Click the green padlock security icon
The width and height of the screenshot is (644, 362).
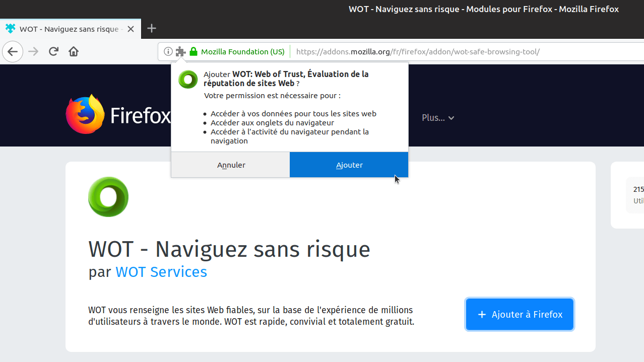pyautogui.click(x=193, y=51)
